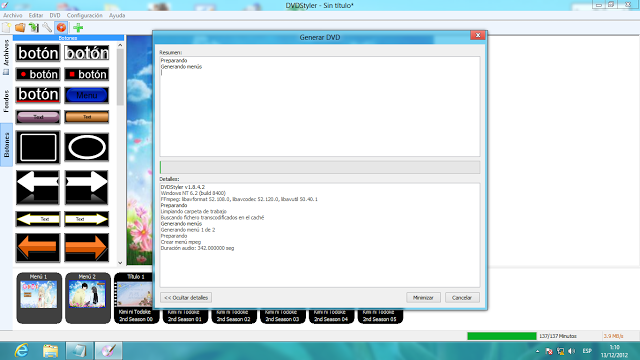Switch to the Botones side tab
The image size is (640, 360).
[6, 145]
